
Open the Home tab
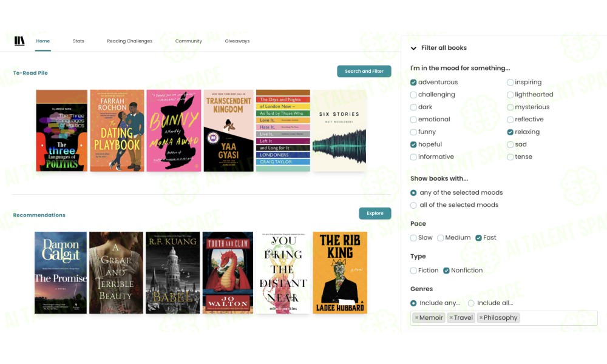pyautogui.click(x=43, y=41)
